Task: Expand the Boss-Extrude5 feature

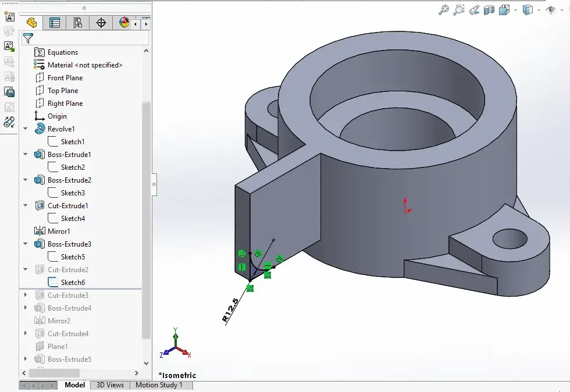Action: pyautogui.click(x=26, y=359)
